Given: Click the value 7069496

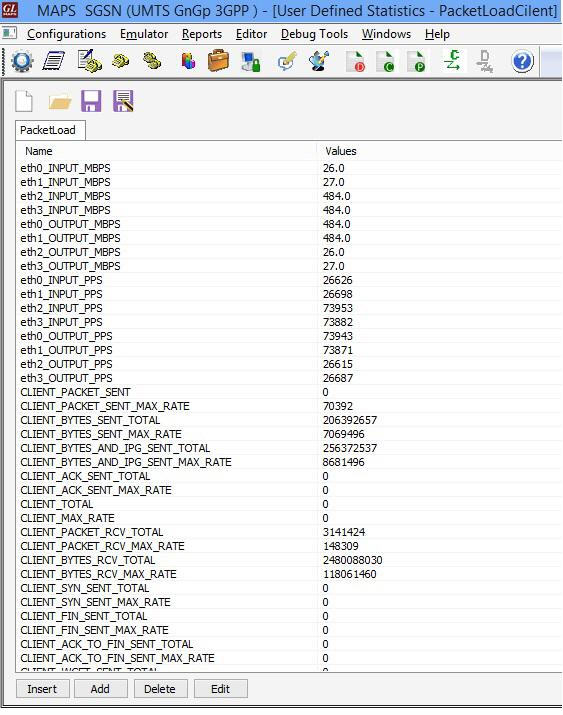Looking at the screenshot, I should [x=344, y=434].
